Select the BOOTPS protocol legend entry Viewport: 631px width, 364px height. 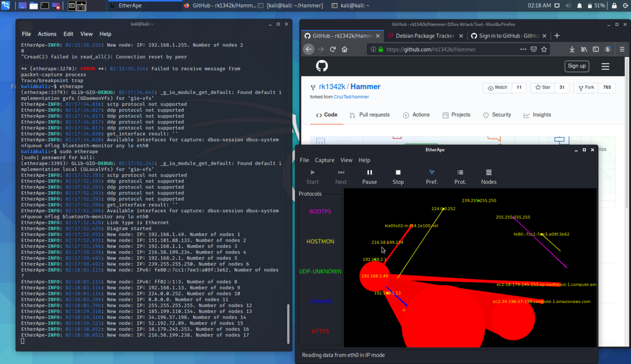pyautogui.click(x=320, y=211)
